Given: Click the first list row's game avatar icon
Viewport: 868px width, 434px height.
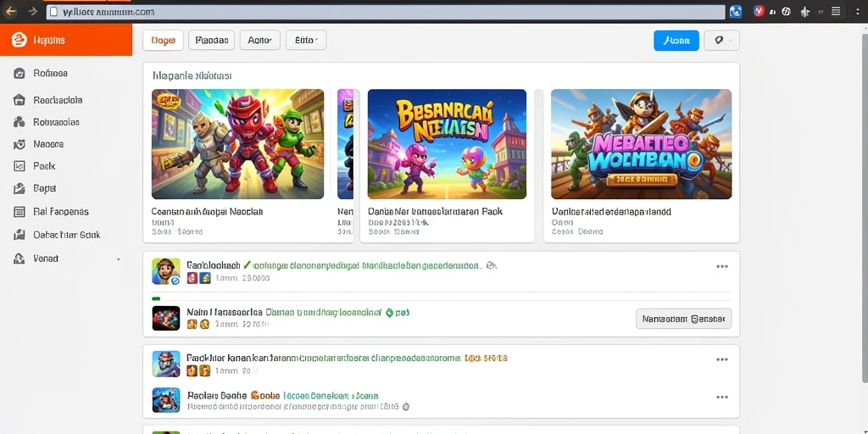Looking at the screenshot, I should (x=166, y=271).
